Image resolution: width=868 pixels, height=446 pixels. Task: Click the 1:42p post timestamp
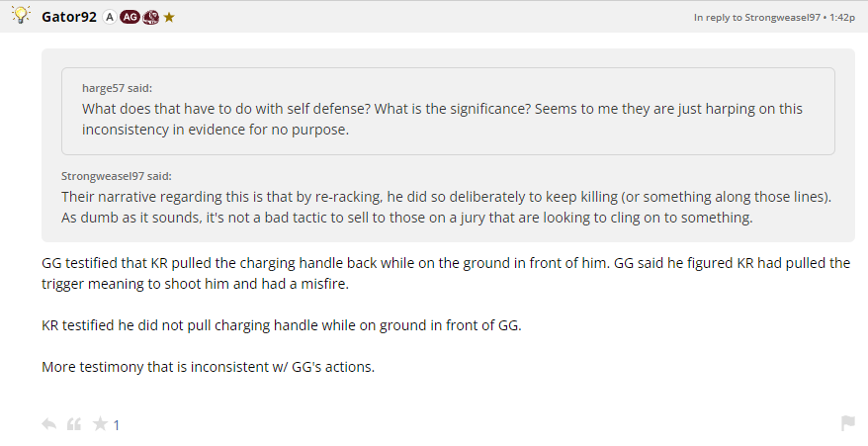tap(845, 18)
